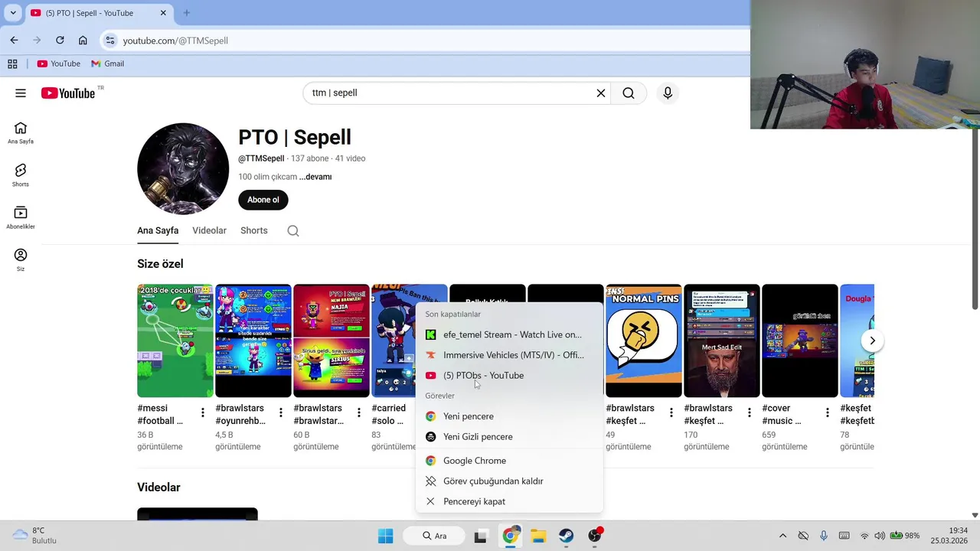Open the tab search dropdown arrow
The width and height of the screenshot is (980, 551).
click(13, 13)
